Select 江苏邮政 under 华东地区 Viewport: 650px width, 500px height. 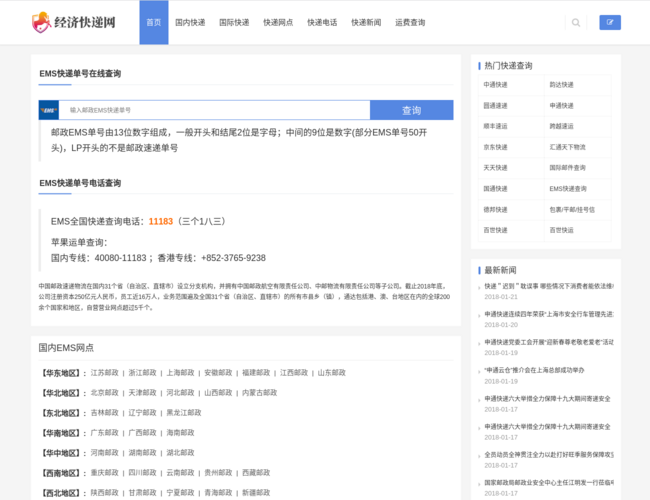(104, 373)
